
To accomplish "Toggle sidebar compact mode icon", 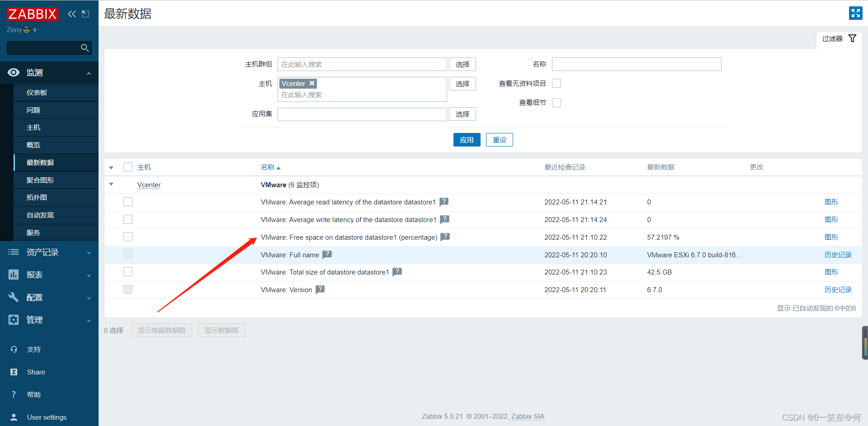I will pyautogui.click(x=85, y=14).
